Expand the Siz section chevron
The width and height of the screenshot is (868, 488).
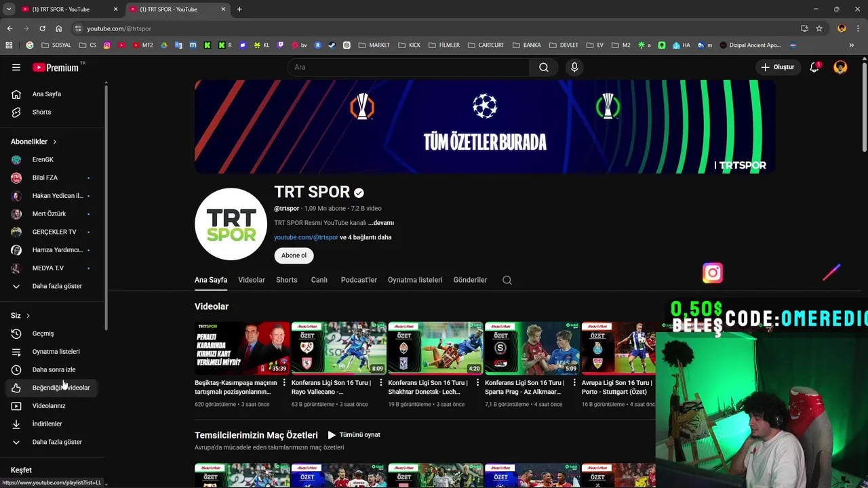[x=28, y=316]
